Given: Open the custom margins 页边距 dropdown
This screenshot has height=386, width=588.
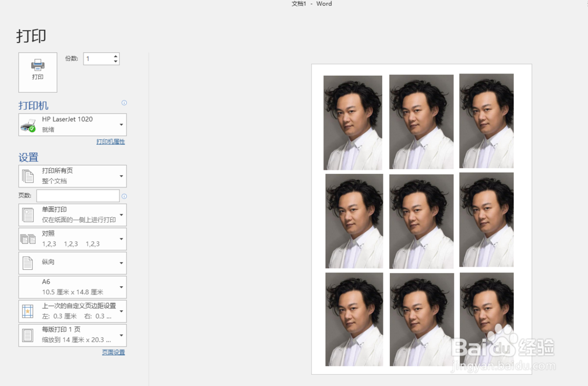Looking at the screenshot, I should [72, 311].
